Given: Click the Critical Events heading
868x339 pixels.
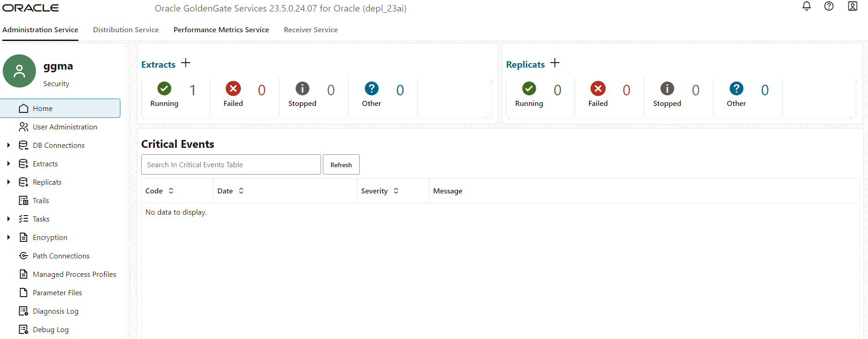Looking at the screenshot, I should (178, 144).
